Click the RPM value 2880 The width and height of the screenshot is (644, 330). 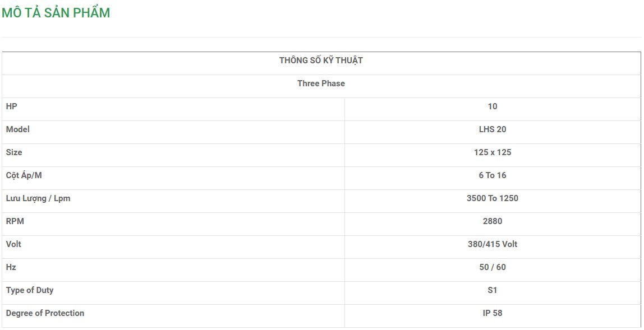point(493,221)
